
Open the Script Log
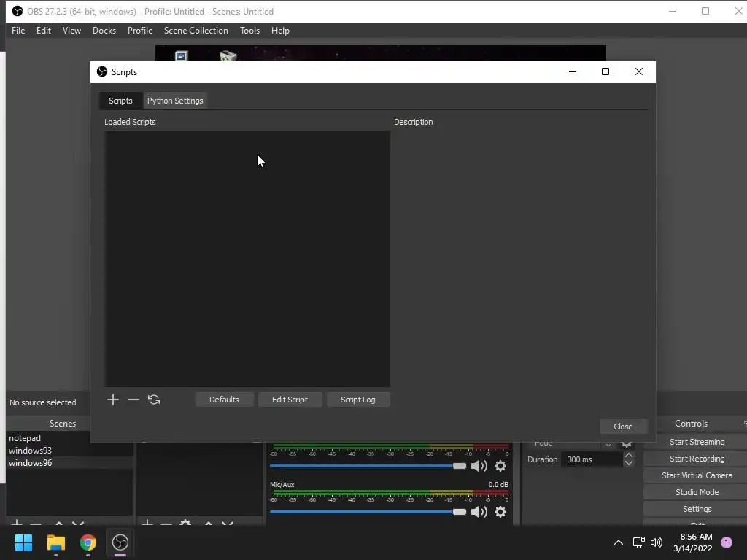coord(357,400)
